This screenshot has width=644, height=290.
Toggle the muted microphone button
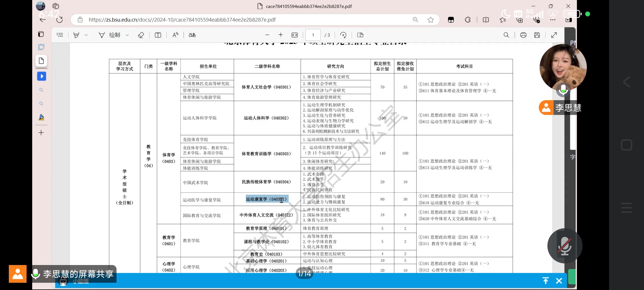pos(565,246)
